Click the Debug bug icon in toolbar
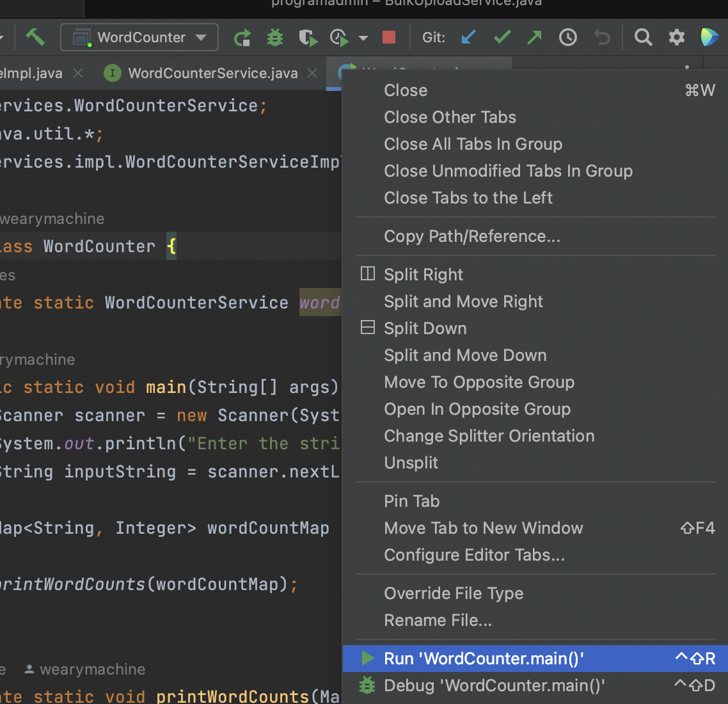The width and height of the screenshot is (728, 704). click(x=275, y=37)
